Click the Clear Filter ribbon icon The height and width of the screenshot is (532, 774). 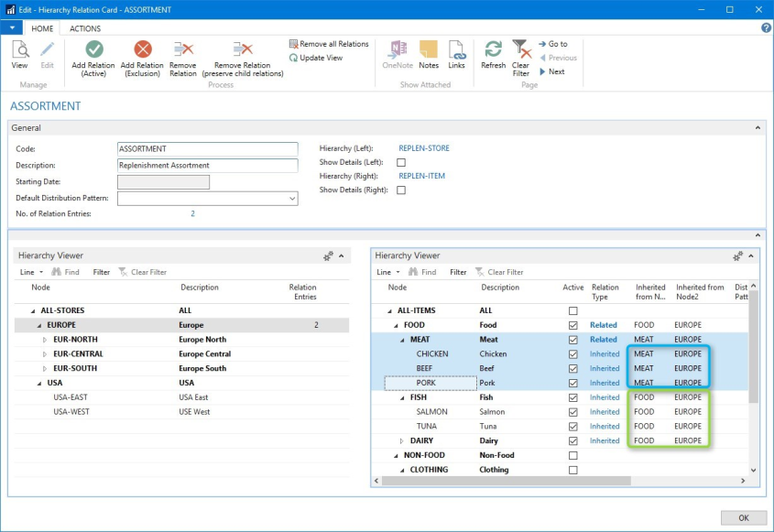[x=520, y=50]
